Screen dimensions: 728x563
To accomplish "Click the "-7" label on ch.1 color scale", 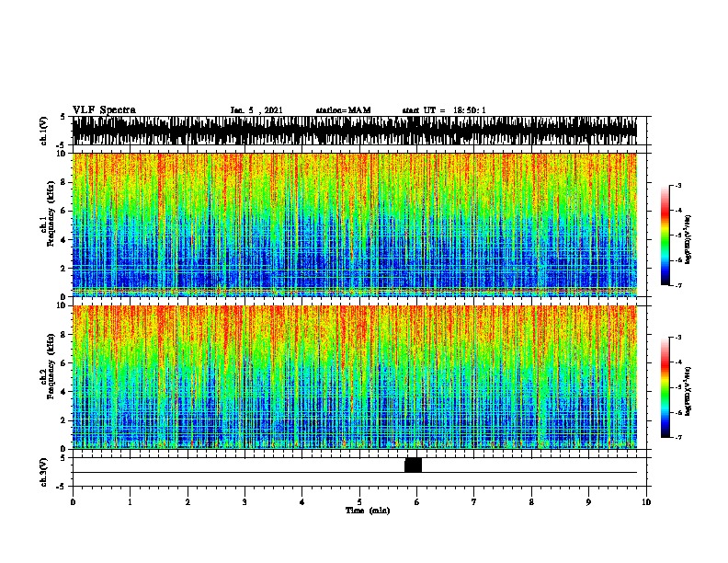I will [678, 285].
